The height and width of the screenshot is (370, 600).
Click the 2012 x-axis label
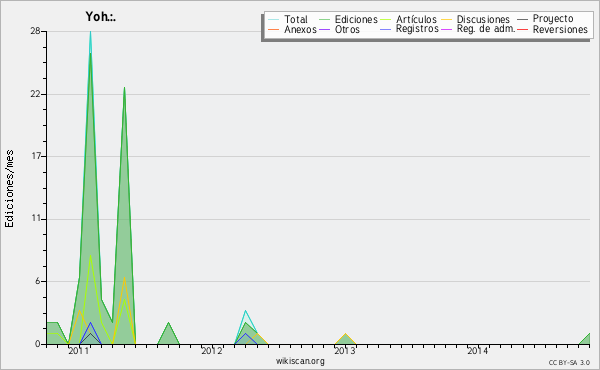click(212, 350)
